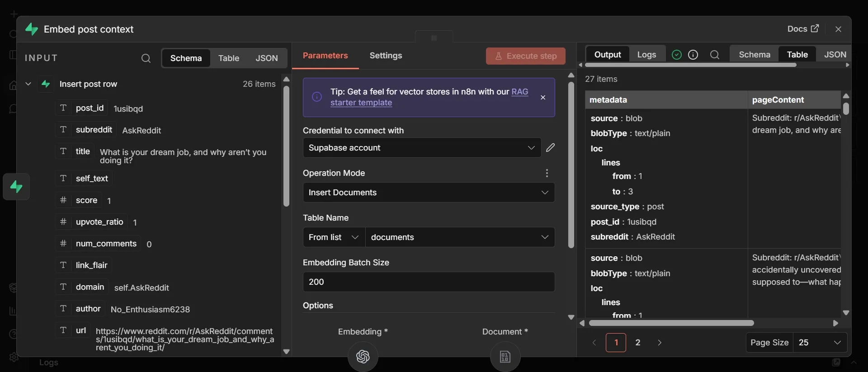Click the Embed post context header icon
The image size is (868, 372).
[31, 29]
